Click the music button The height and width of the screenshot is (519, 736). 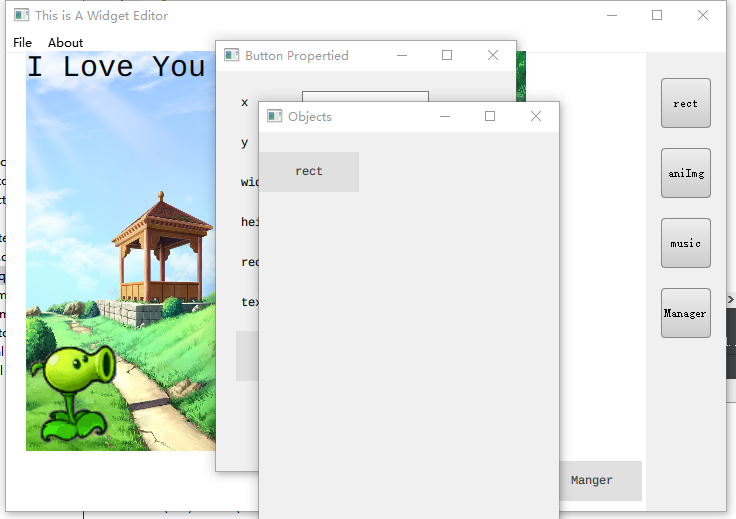685,243
